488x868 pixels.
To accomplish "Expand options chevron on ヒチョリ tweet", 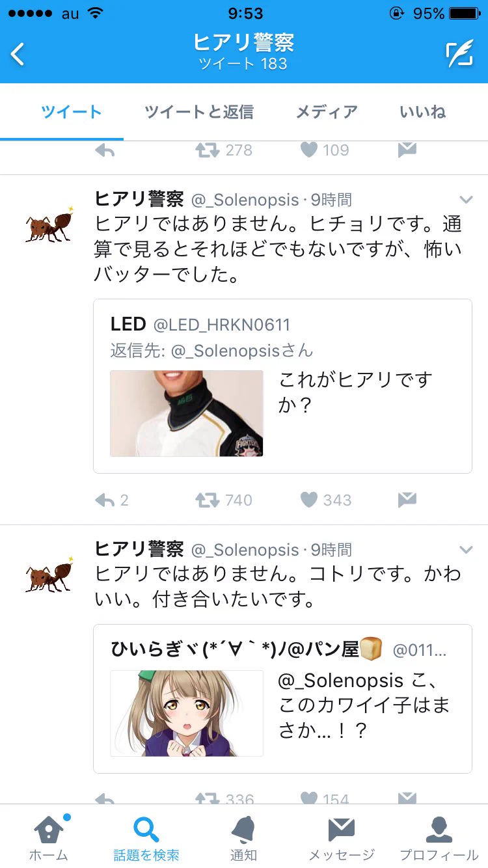I will coord(466,199).
